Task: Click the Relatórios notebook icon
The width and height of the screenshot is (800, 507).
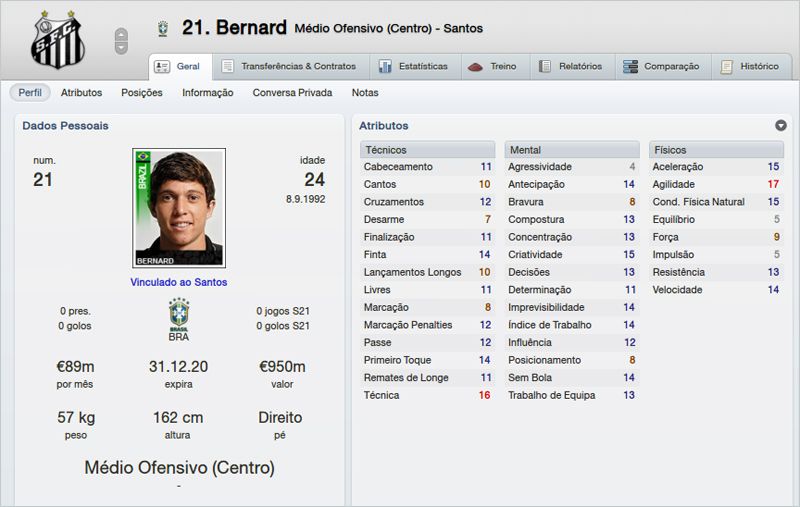Action: (545, 67)
